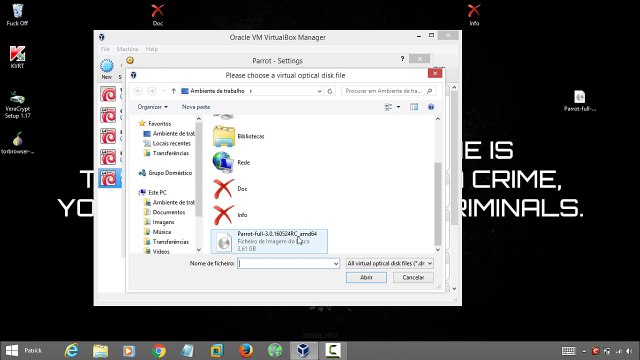The image size is (640, 360).
Task: Select the Bibliotecas folder
Action: click(x=239, y=136)
